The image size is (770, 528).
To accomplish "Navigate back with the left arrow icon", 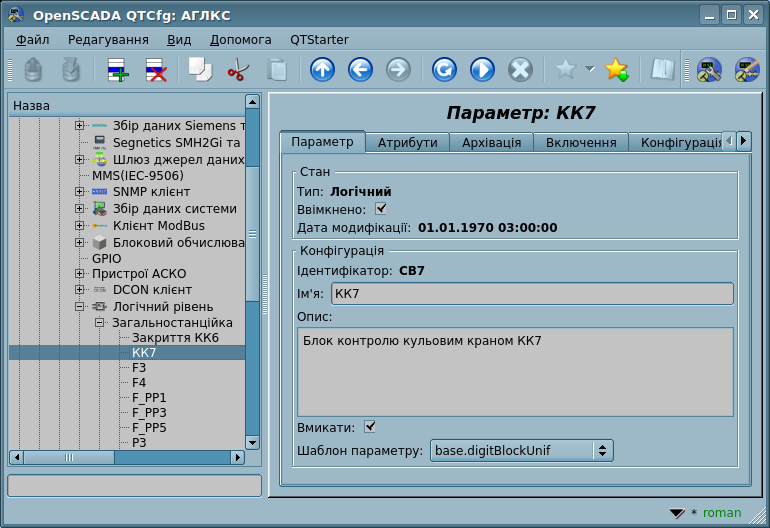I will 360,69.
